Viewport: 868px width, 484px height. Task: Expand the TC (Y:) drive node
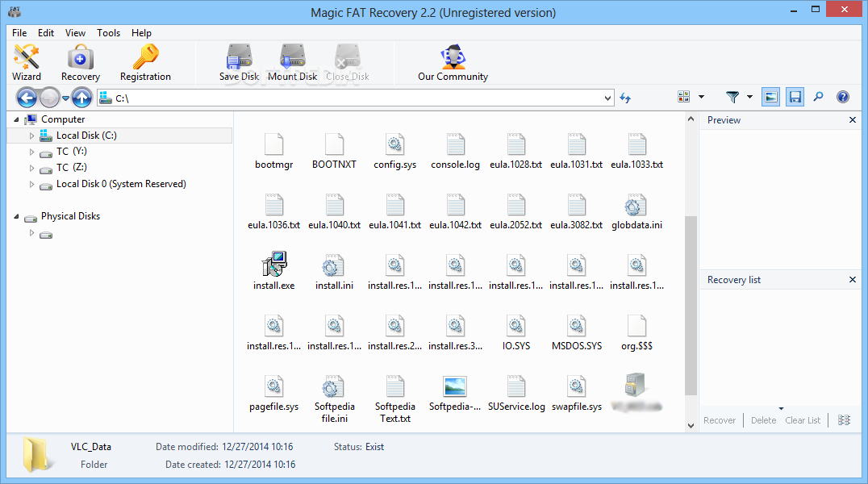coord(31,152)
